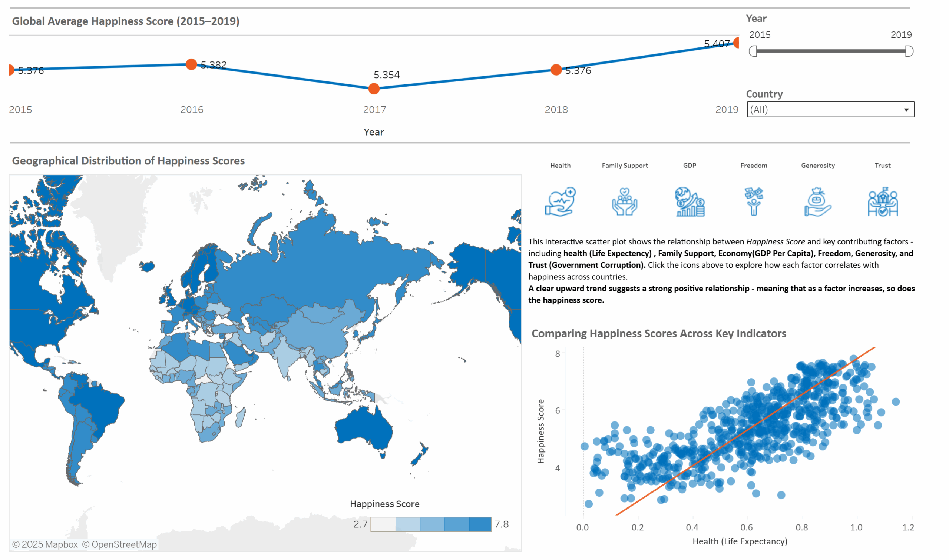
Task: Choose the Freedom person icon
Action: pos(753,201)
